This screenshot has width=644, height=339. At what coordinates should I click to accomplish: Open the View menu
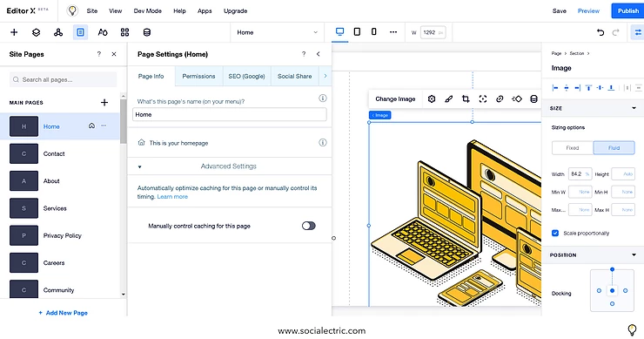pos(115,10)
